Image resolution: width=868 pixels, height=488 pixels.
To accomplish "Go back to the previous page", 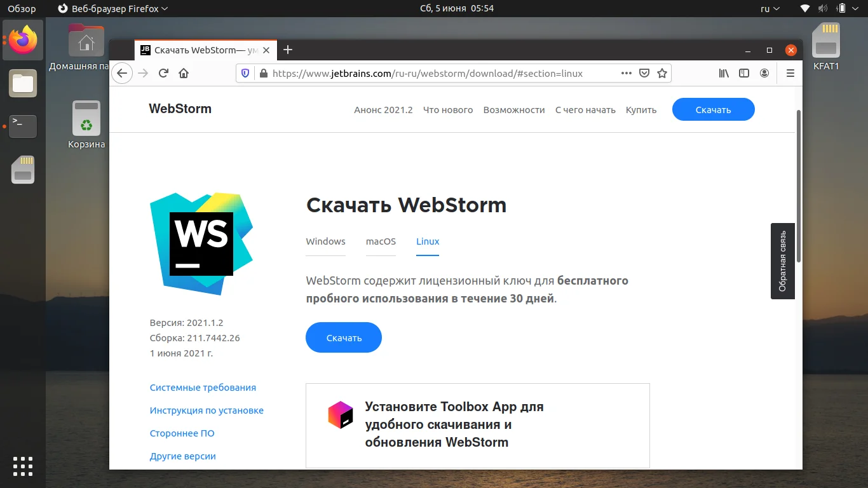I will click(x=122, y=72).
